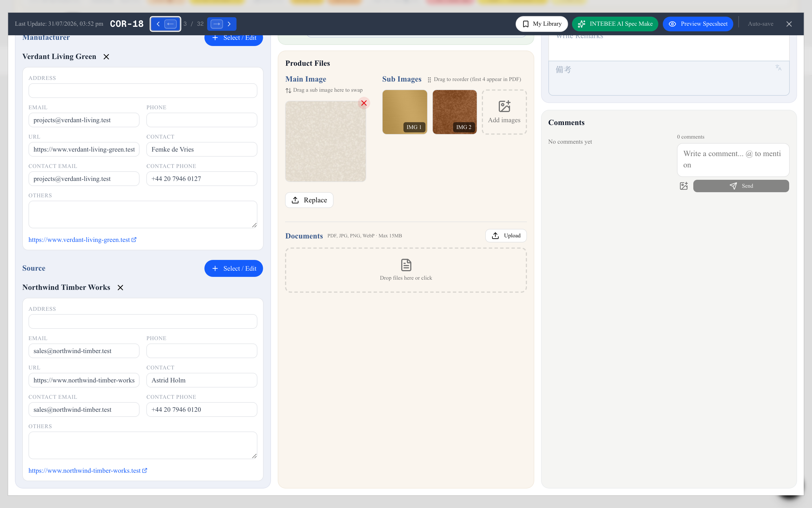Click contact phone +44 20 7946 0120
This screenshot has width=812, height=508.
[202, 410]
